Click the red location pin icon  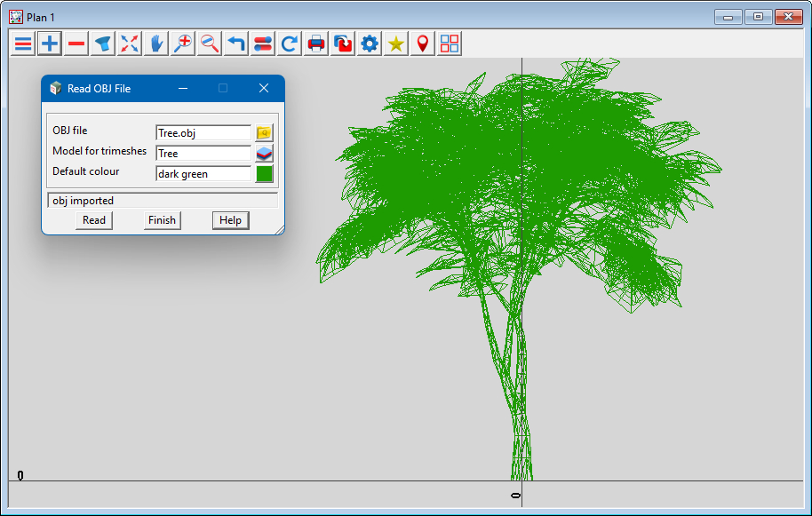pos(423,44)
